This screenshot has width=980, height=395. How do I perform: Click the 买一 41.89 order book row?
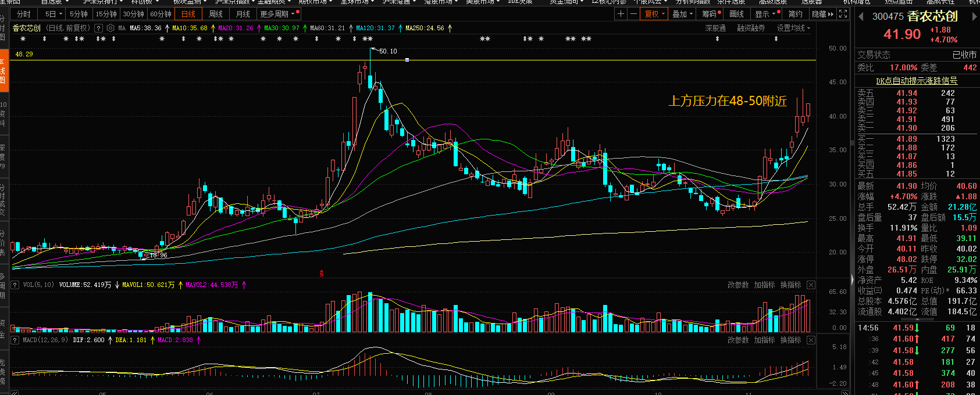(x=917, y=139)
